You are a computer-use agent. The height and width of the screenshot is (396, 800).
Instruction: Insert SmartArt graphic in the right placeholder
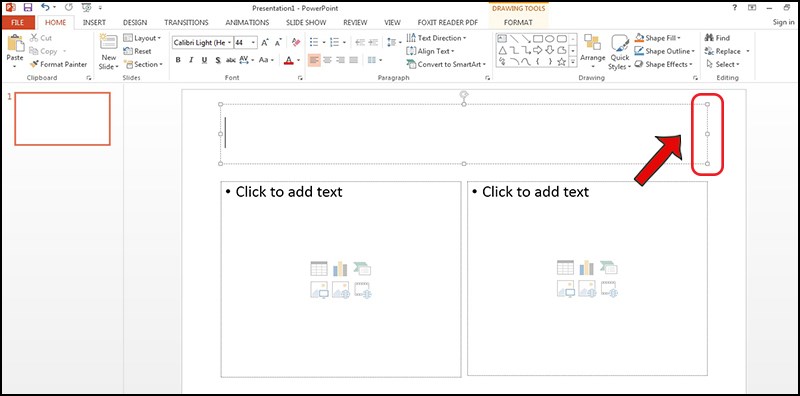(609, 268)
